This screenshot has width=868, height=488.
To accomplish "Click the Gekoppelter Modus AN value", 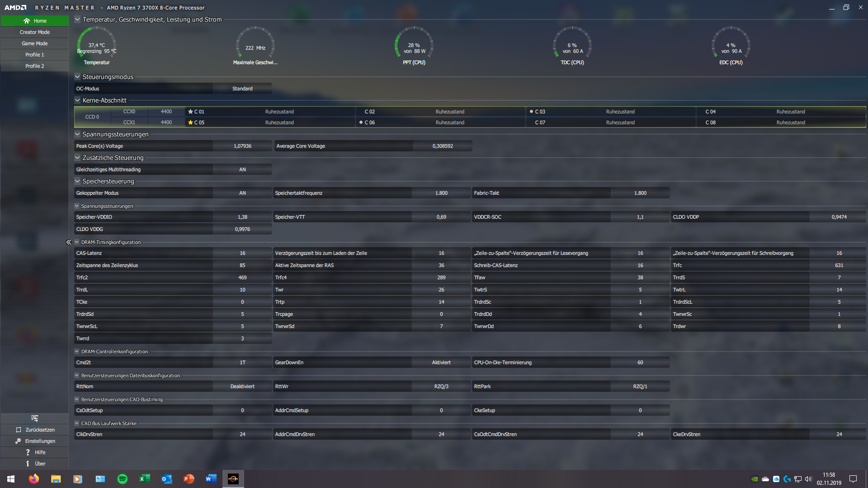I will click(x=242, y=193).
